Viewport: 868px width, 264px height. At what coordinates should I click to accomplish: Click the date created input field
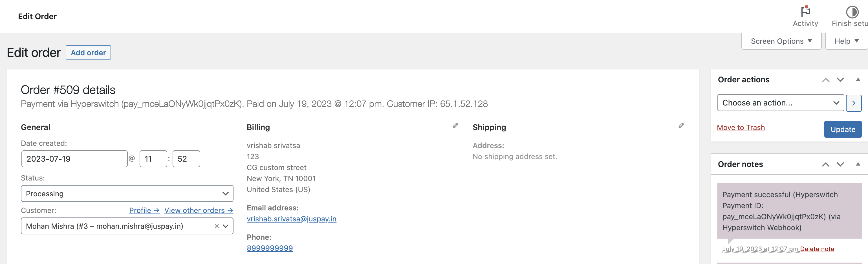74,159
